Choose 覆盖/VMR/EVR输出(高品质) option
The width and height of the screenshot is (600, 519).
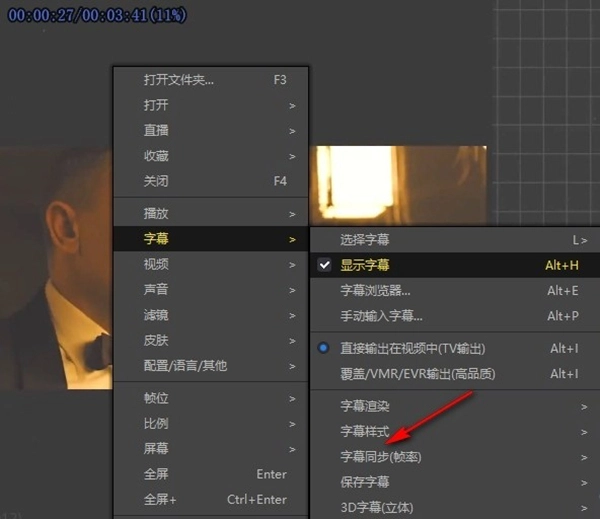pyautogui.click(x=417, y=374)
